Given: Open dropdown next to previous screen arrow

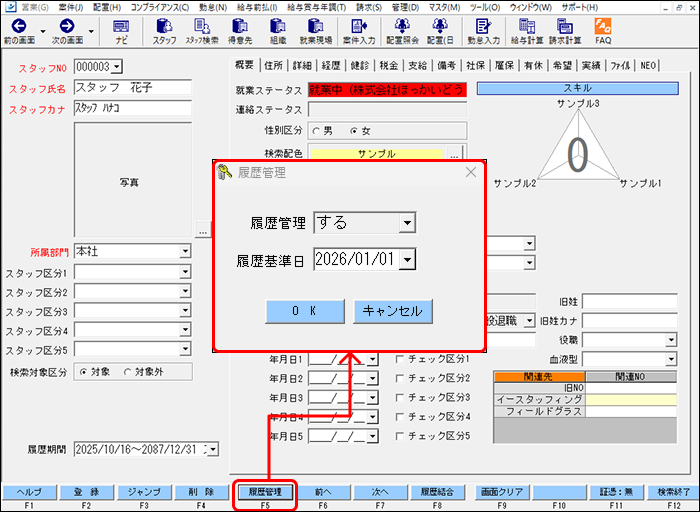Looking at the screenshot, I should pyautogui.click(x=43, y=32).
